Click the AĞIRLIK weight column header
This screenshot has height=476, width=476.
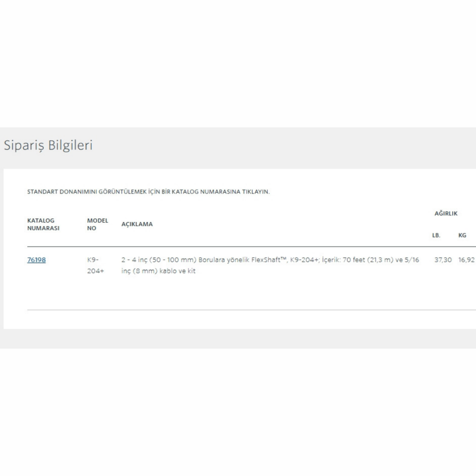446,214
